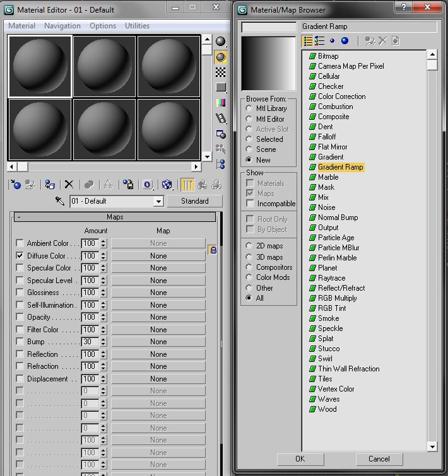
Task: Toggle the Backlight icon in side toolbar
Action: 220,57
